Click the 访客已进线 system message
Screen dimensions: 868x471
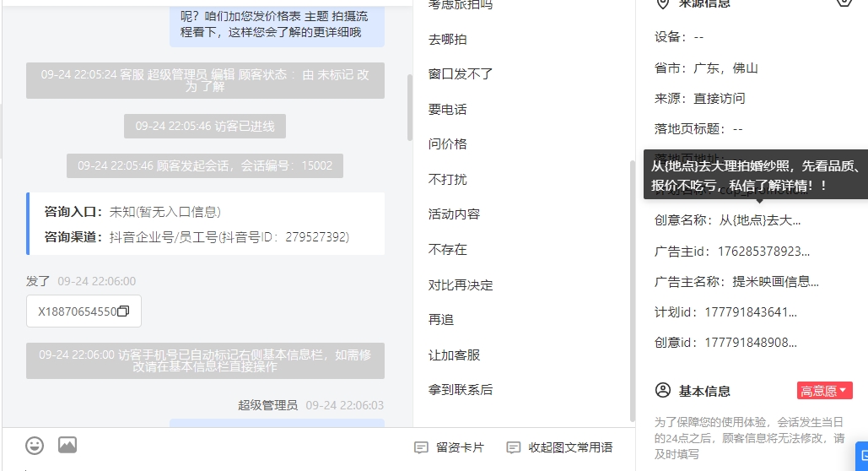tap(205, 127)
